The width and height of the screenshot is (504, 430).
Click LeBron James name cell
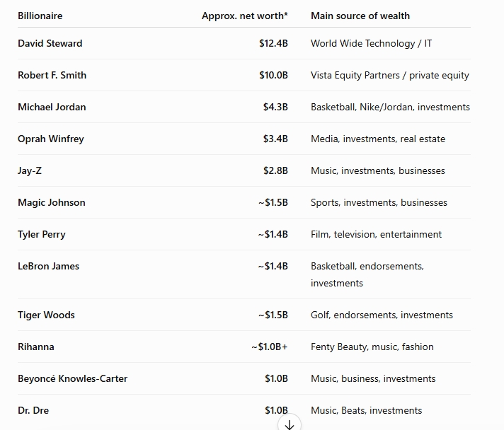click(x=49, y=266)
